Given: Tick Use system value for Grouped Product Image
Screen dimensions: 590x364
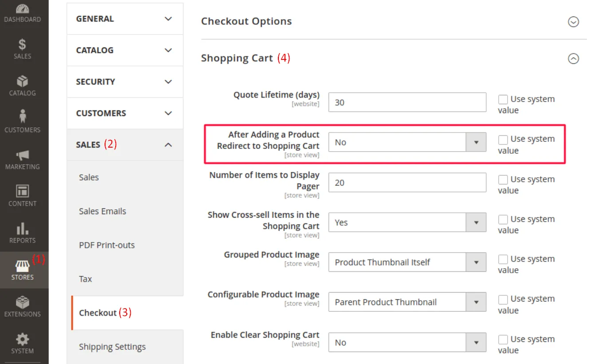Looking at the screenshot, I should (503, 259).
